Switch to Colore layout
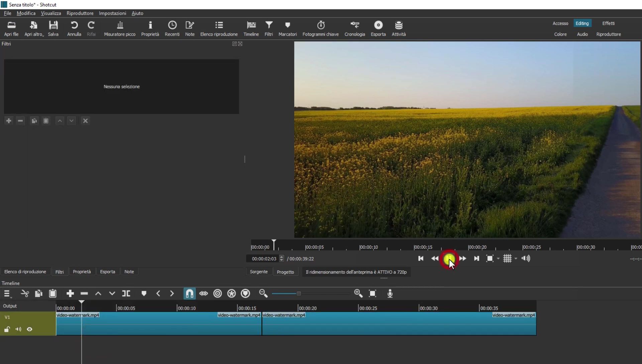This screenshot has width=642, height=364. click(x=560, y=34)
